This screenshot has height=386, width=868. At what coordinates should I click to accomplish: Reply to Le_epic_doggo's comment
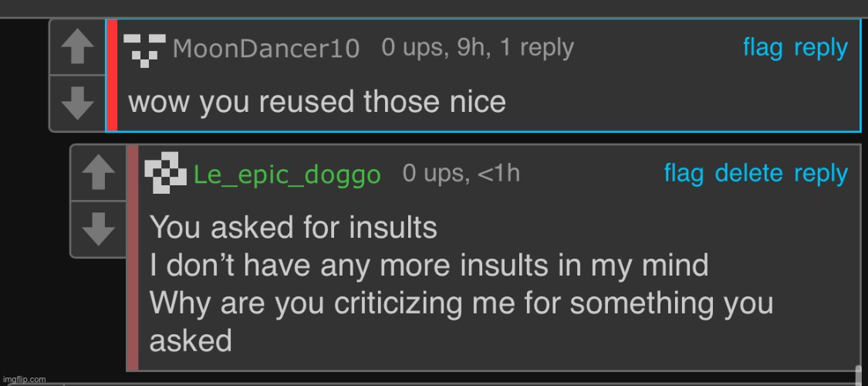(821, 174)
